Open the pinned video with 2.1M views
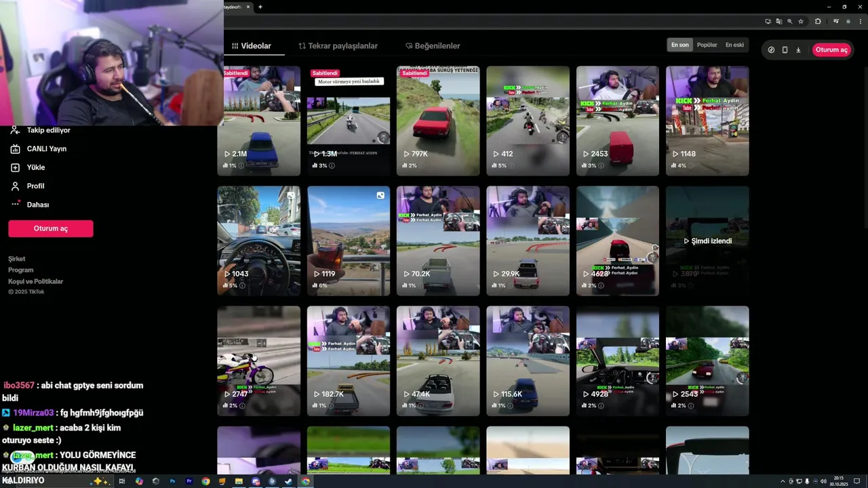The image size is (868, 488). [258, 121]
